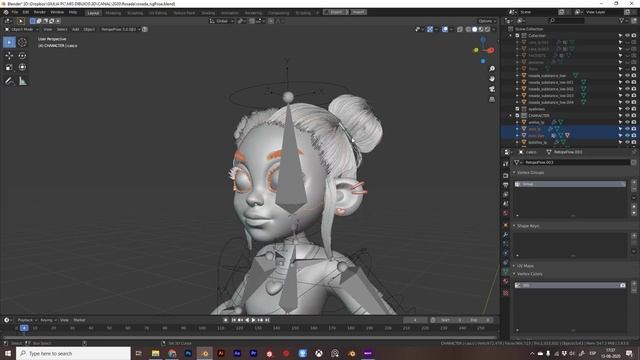Viewport: 640px width, 360px height.
Task: Open timeline Playback menu
Action: (27, 320)
